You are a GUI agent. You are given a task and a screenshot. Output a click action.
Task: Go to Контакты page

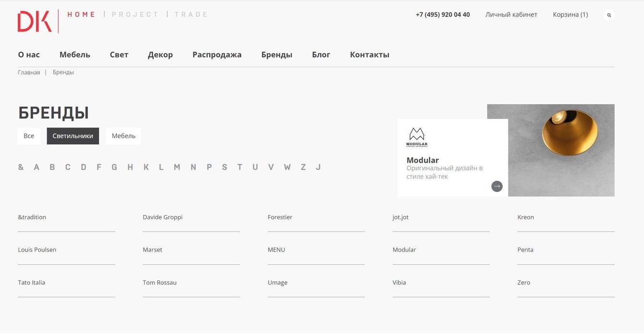click(x=370, y=55)
